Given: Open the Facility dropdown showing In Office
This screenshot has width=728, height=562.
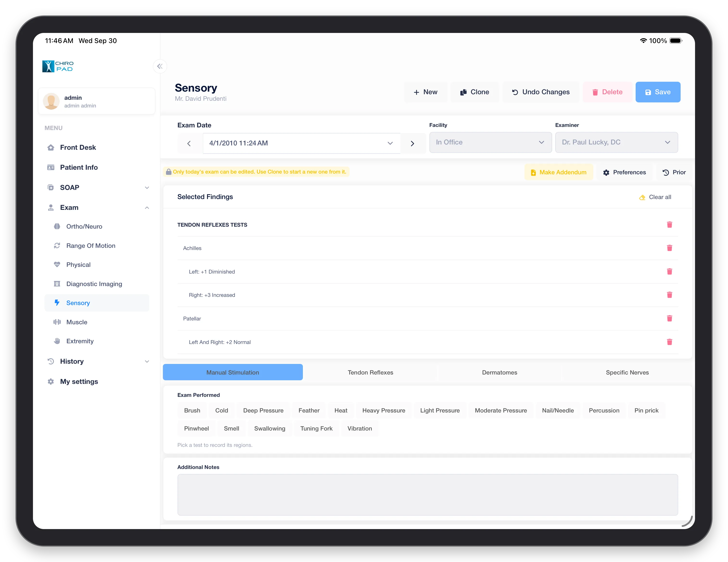Looking at the screenshot, I should [x=490, y=142].
